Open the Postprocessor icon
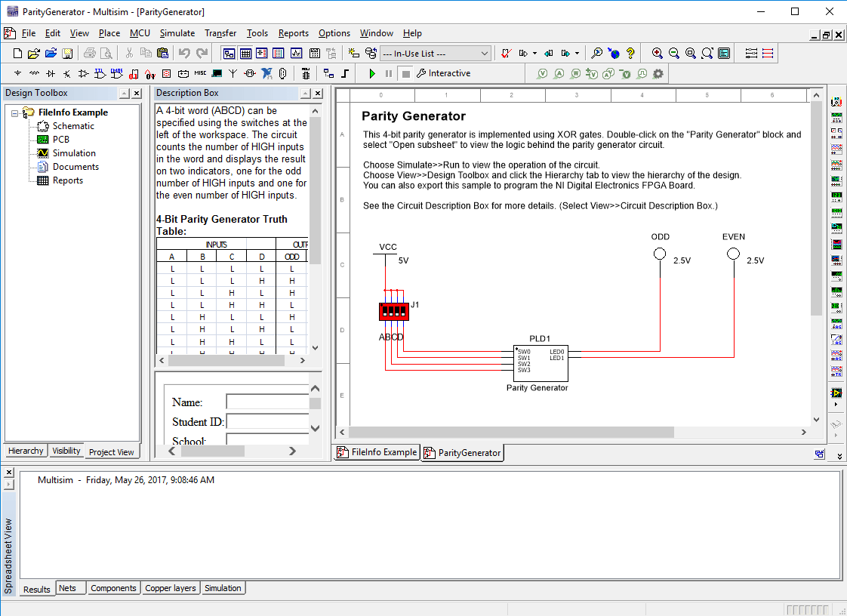The width and height of the screenshot is (847, 616). point(314,53)
